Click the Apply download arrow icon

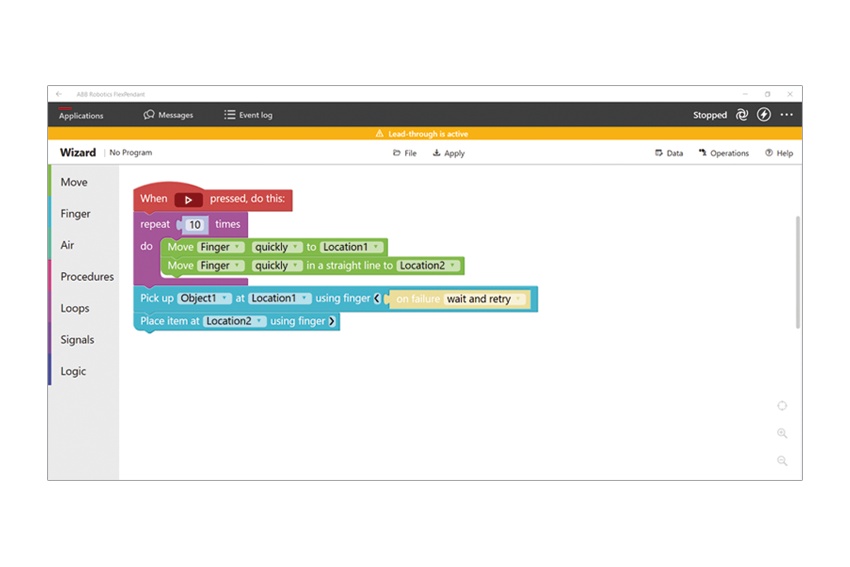click(436, 153)
